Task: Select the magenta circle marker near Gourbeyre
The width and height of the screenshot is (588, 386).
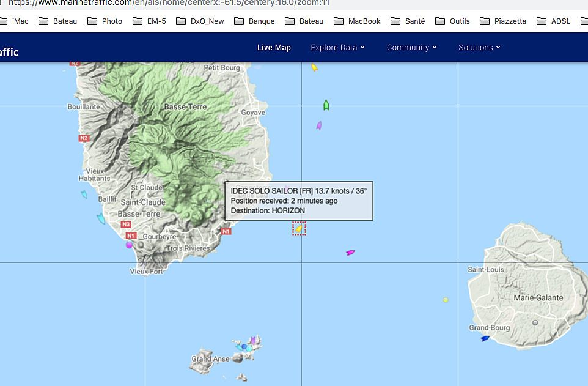Action: (x=130, y=245)
